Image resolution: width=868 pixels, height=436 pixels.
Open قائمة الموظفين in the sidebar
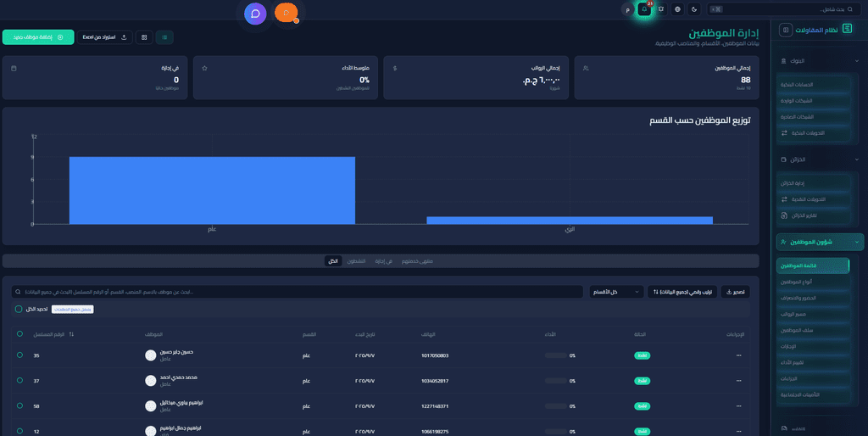click(x=813, y=266)
